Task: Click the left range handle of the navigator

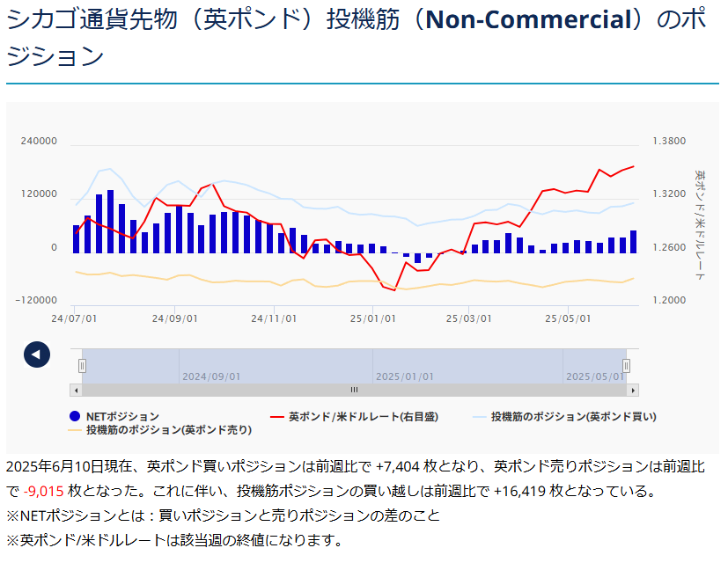Action: (82, 365)
